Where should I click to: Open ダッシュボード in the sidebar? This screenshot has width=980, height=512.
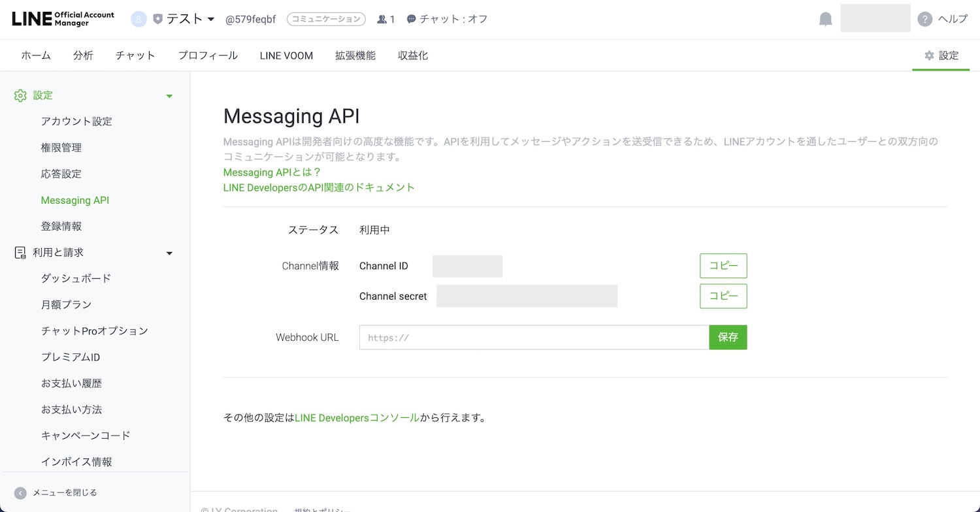[76, 278]
